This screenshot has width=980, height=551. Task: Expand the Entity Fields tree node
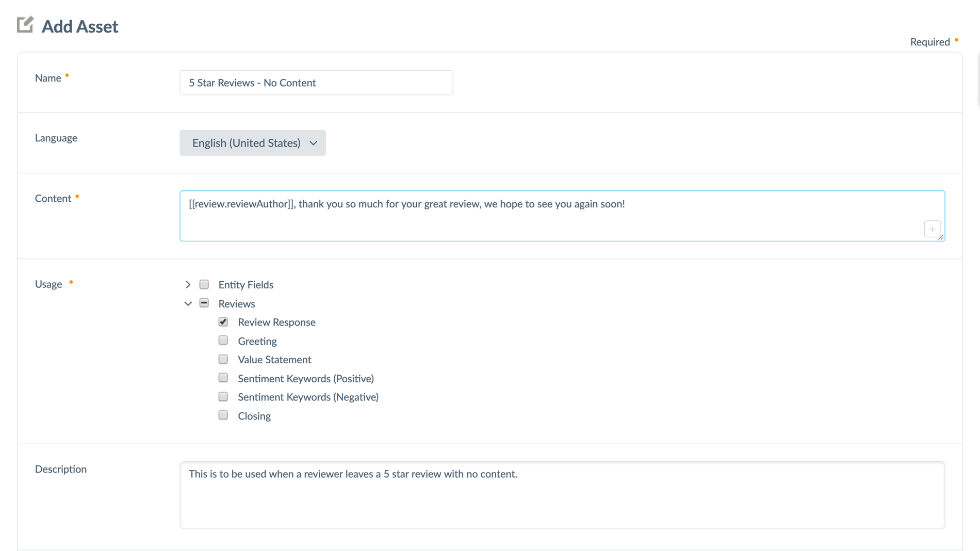coord(188,285)
